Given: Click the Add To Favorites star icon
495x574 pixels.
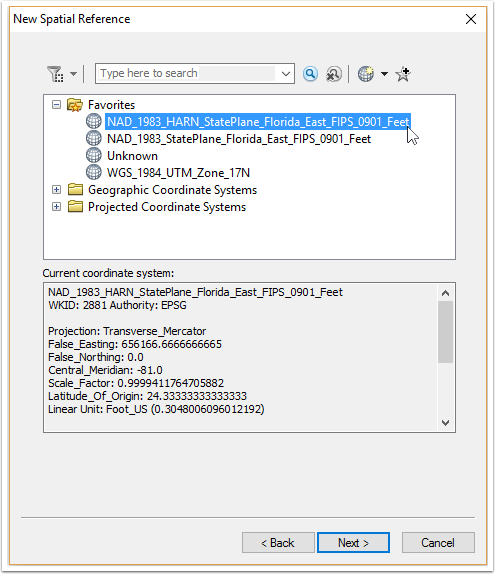Looking at the screenshot, I should (x=403, y=74).
